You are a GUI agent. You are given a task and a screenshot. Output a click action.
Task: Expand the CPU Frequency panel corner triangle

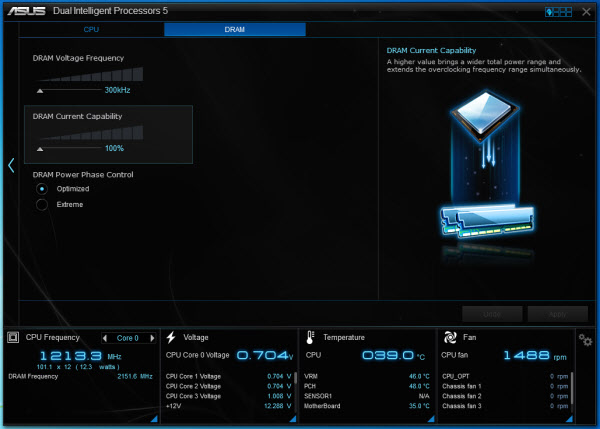tap(154, 419)
